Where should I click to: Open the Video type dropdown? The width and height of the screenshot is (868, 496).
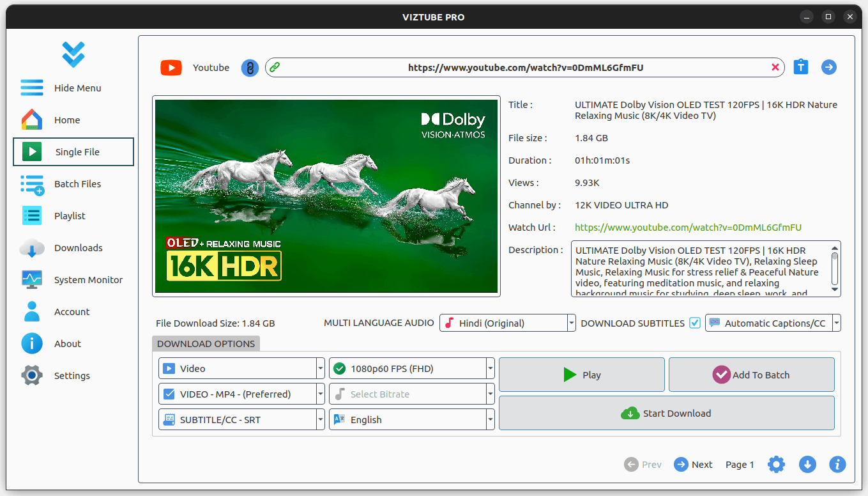coord(241,369)
